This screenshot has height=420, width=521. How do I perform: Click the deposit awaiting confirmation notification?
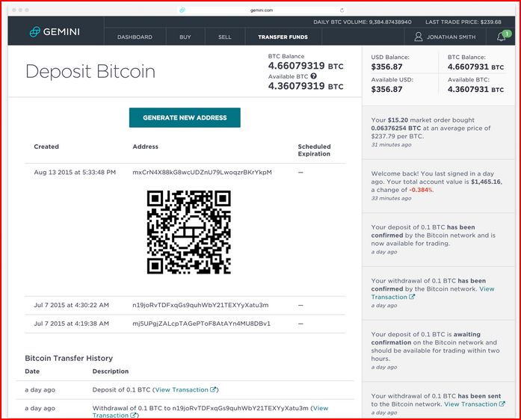coord(438,350)
